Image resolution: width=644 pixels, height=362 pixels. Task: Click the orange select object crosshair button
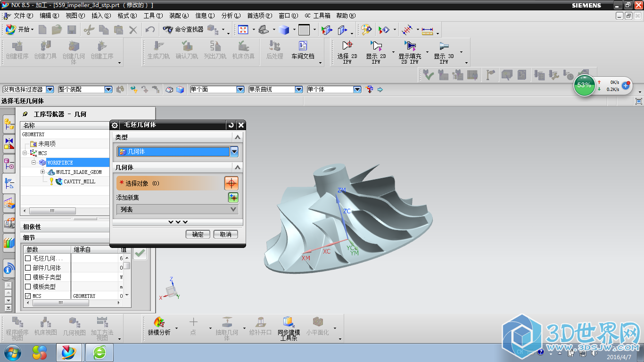[x=231, y=183]
